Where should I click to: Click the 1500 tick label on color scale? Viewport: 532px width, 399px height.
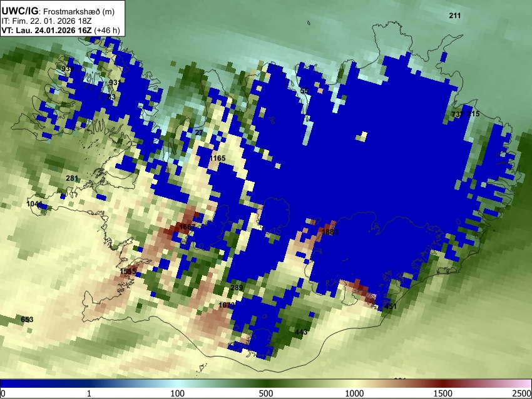(443, 393)
